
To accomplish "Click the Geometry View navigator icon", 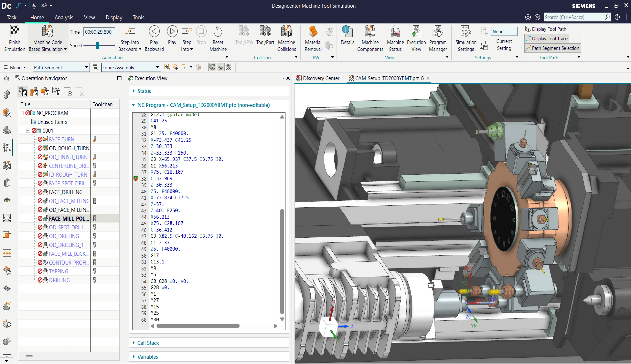I will (x=45, y=92).
